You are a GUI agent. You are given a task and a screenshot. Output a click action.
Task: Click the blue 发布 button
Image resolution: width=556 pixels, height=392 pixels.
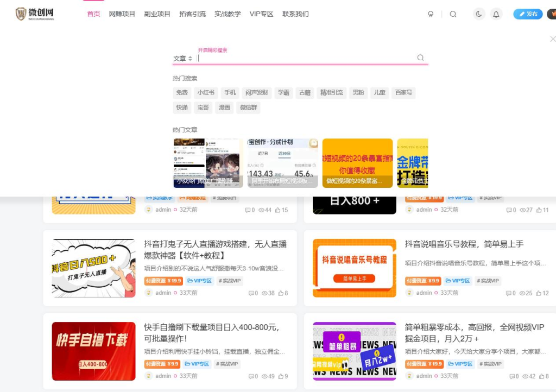pos(528,14)
